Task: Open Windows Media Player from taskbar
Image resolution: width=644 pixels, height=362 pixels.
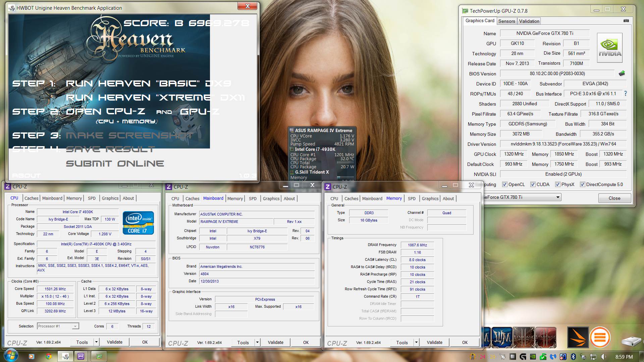Action: coord(31,356)
